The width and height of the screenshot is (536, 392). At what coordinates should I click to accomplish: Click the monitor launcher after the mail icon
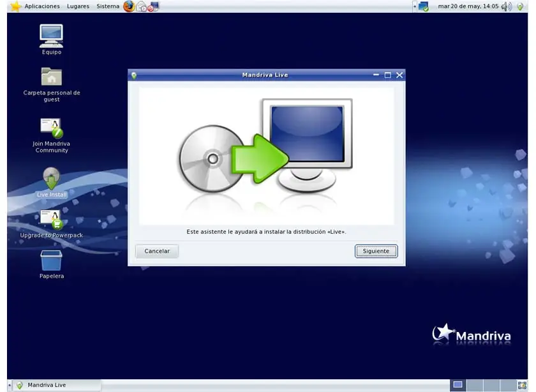(154, 6)
